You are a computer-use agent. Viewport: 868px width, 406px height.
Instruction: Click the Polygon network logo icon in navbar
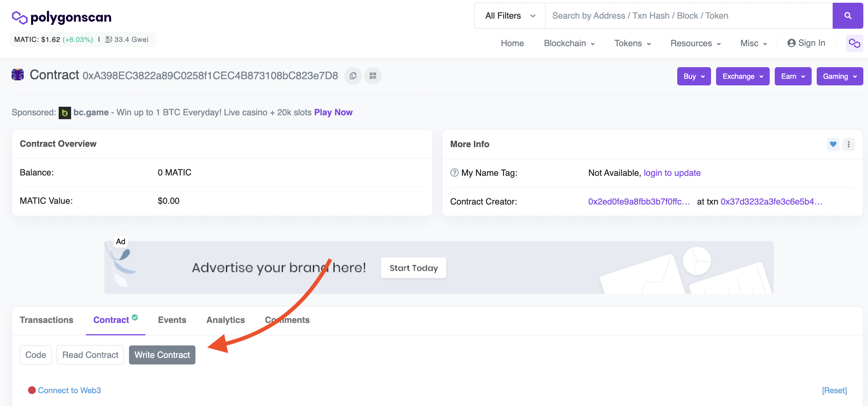(854, 43)
